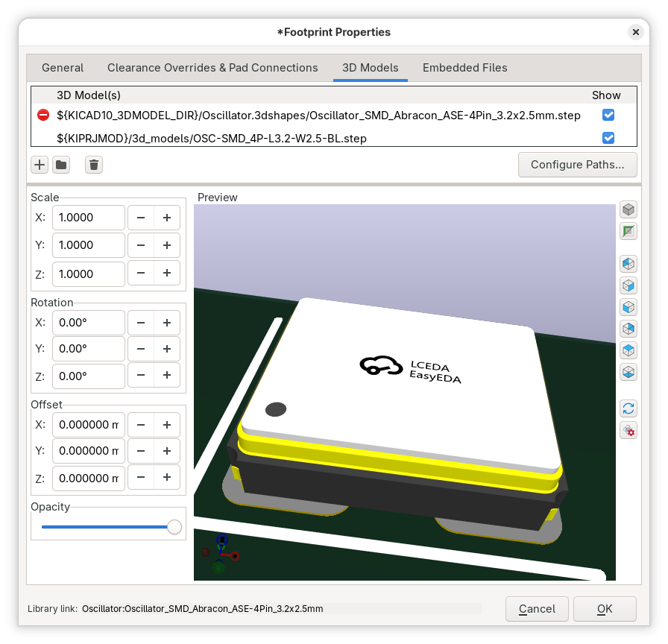Increase Scale Y value
The height and width of the screenshot is (644, 668).
(x=167, y=245)
